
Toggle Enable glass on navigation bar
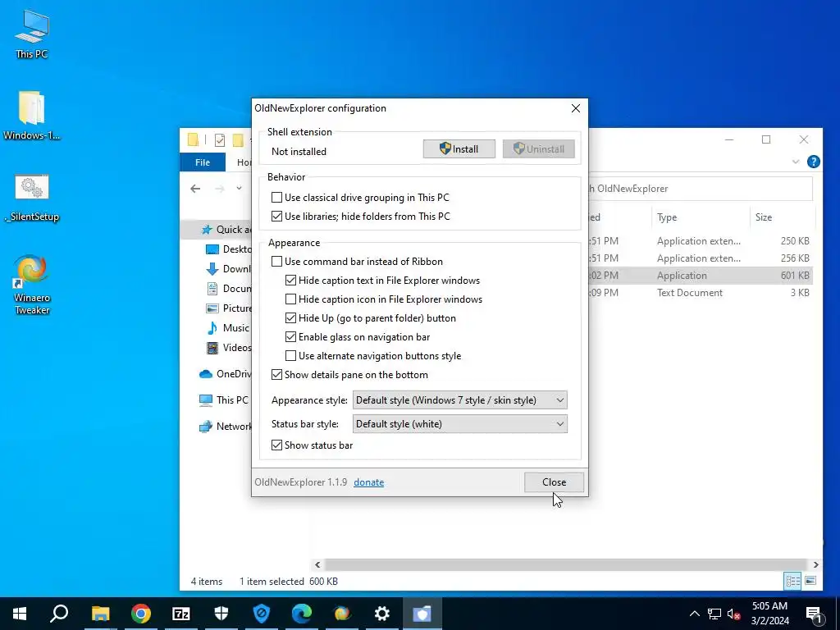pyautogui.click(x=290, y=337)
